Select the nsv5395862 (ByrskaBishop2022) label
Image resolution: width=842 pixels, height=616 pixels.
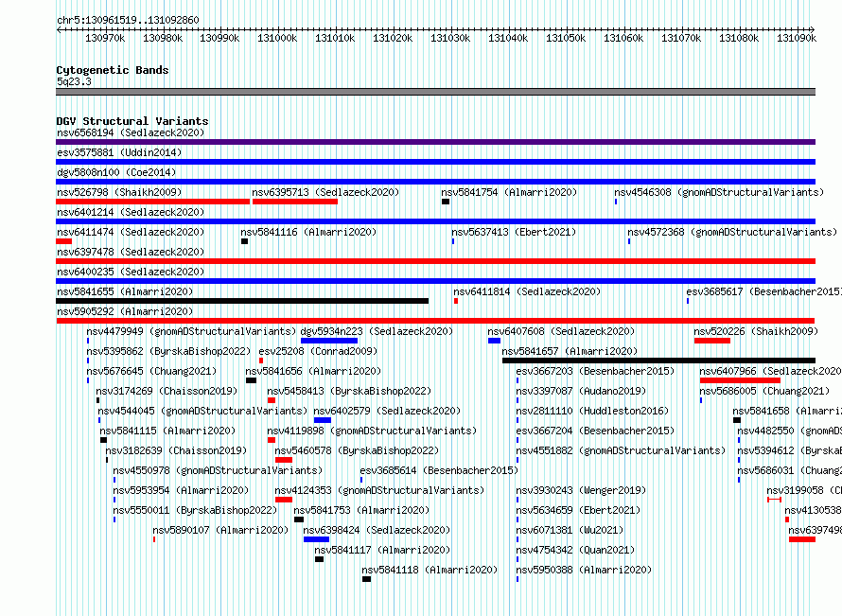pyautogui.click(x=168, y=351)
